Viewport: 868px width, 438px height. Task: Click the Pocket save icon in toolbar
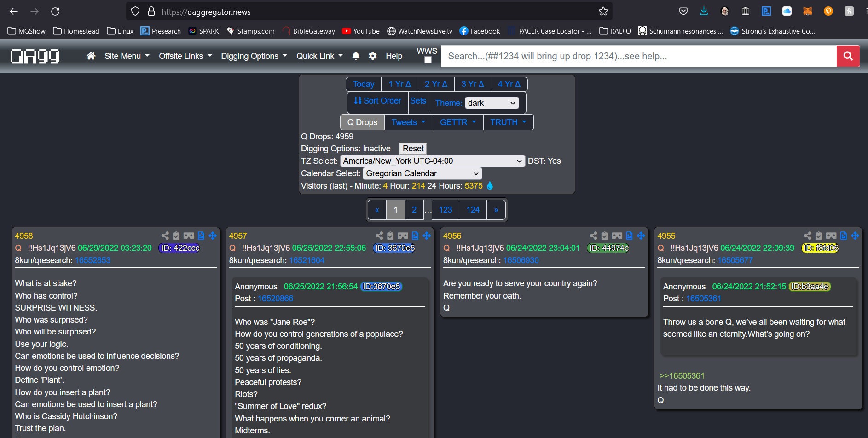point(683,11)
